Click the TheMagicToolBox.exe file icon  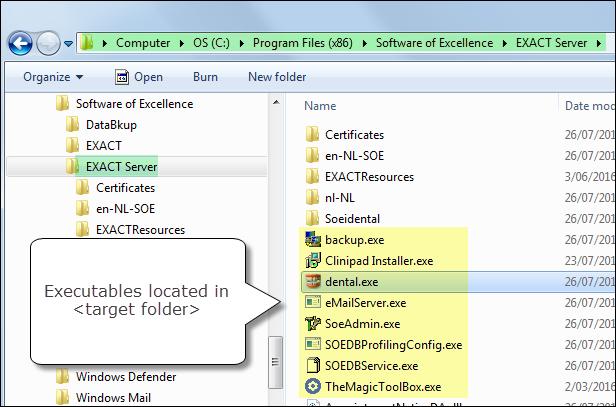pyautogui.click(x=313, y=386)
